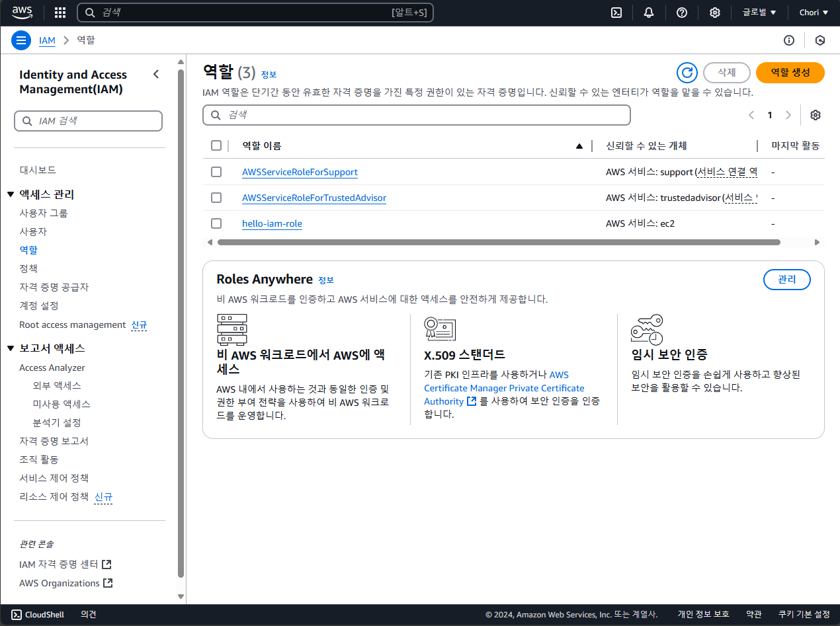Click the external link icon beside IAM 자격 증명 센터
840x626 pixels.
(x=106, y=565)
